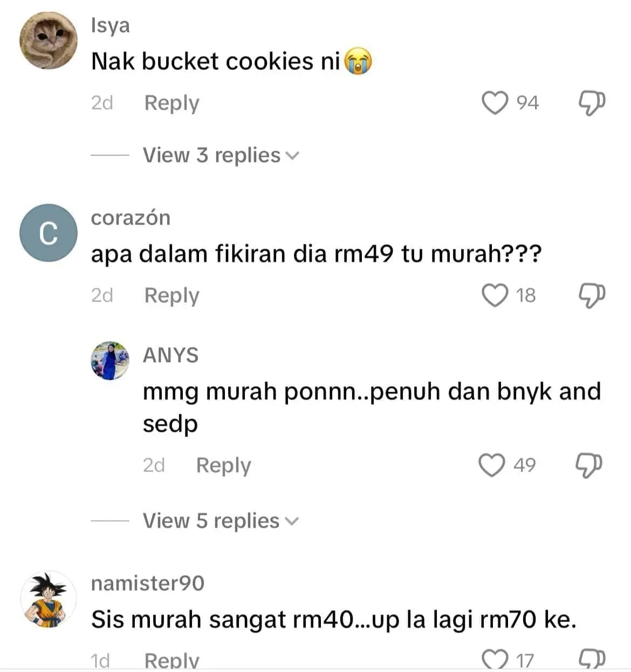Open Isya's cat profile picture
The image size is (631, 672).
coord(49,40)
